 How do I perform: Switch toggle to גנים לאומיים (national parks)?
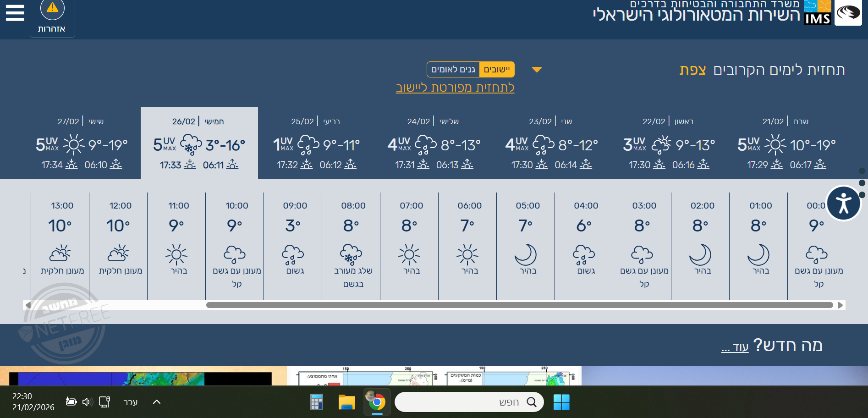[x=453, y=70]
